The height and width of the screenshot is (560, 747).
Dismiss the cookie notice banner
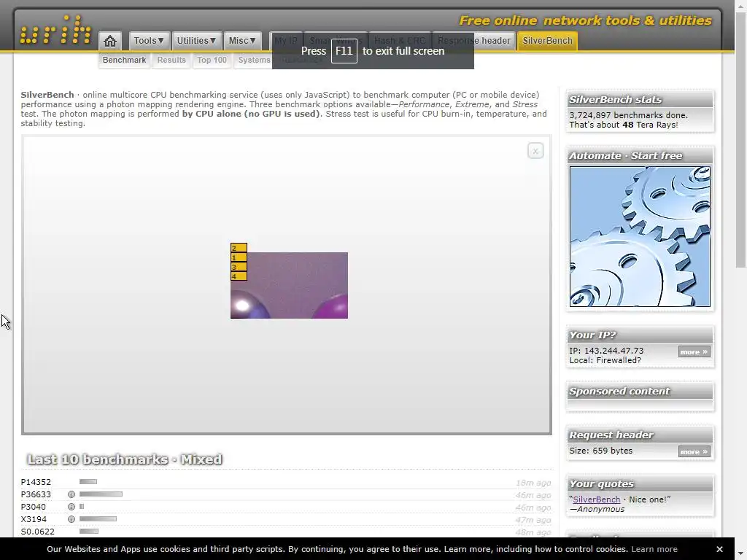point(719,549)
